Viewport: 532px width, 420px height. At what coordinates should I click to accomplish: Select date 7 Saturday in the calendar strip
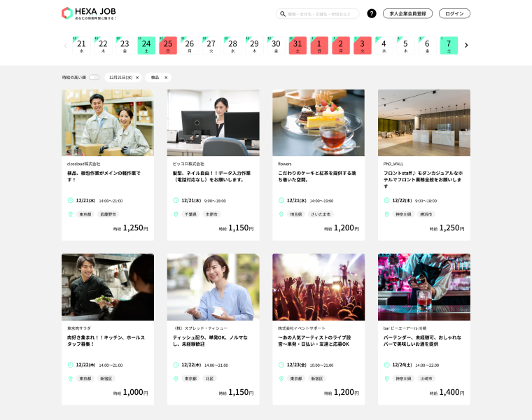[x=449, y=45]
